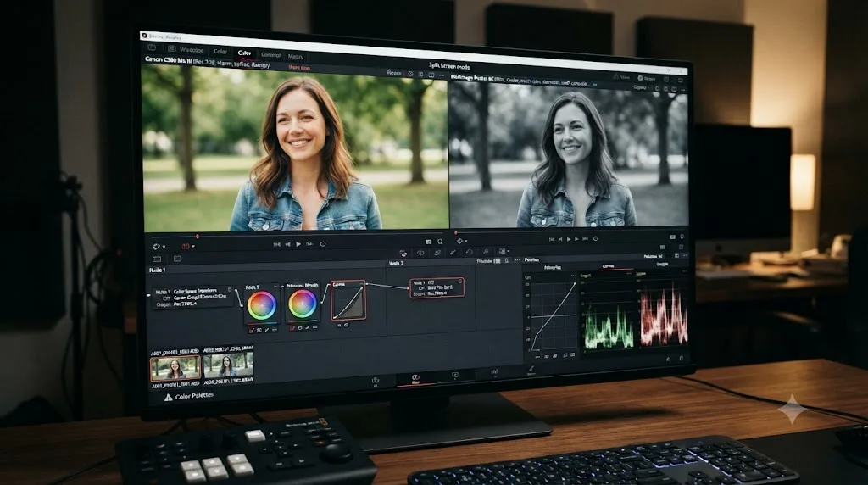The image size is (868, 485).
Task: Switch to the active Color tab
Action: [x=244, y=53]
